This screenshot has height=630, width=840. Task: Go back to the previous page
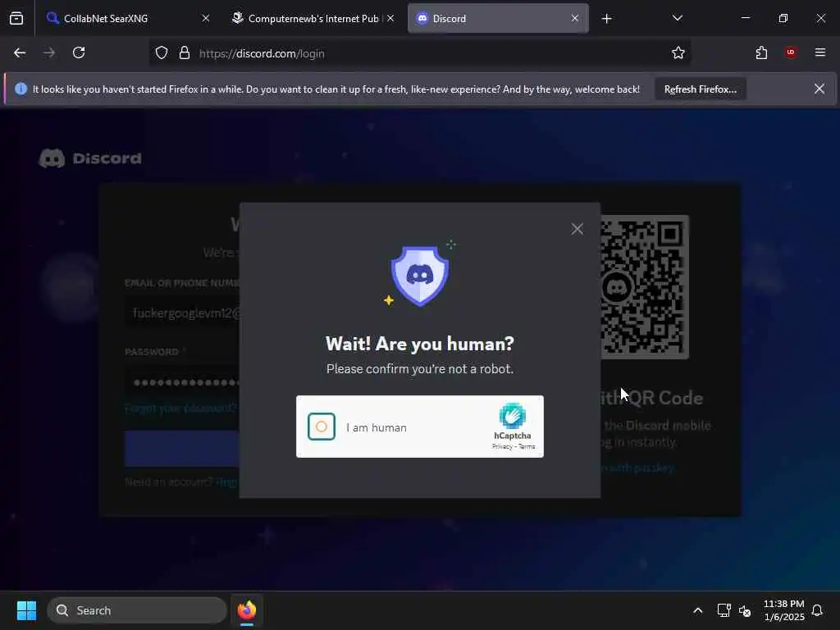click(x=20, y=52)
